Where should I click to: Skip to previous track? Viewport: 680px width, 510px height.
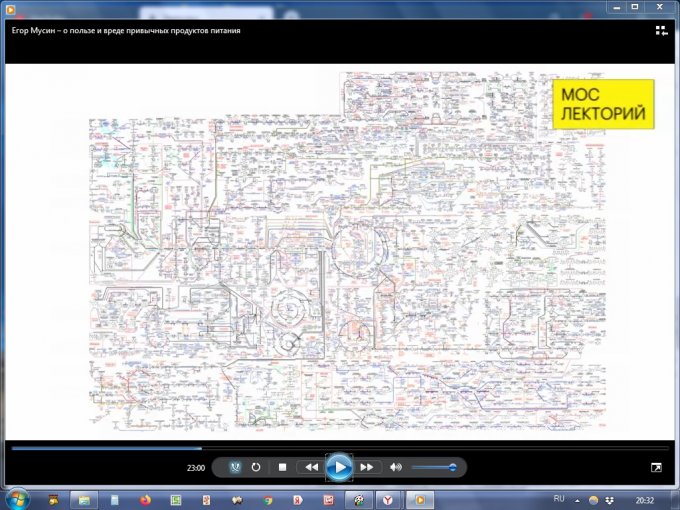311,467
